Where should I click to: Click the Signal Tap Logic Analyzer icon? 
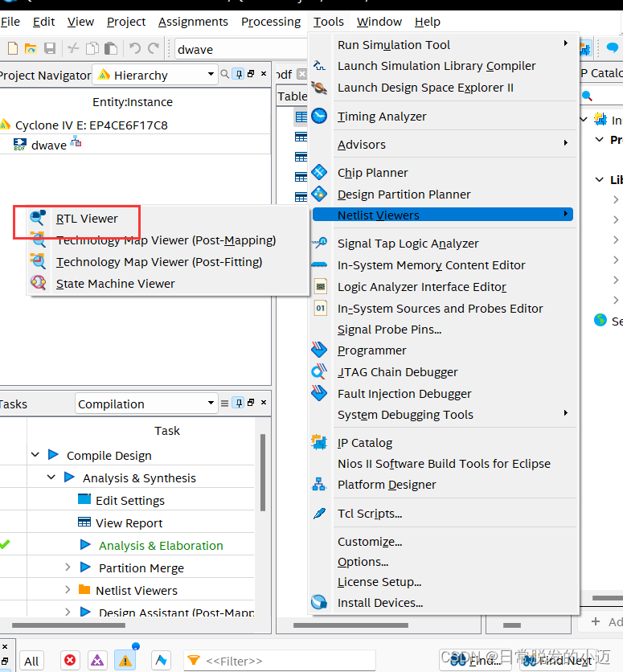click(x=319, y=243)
